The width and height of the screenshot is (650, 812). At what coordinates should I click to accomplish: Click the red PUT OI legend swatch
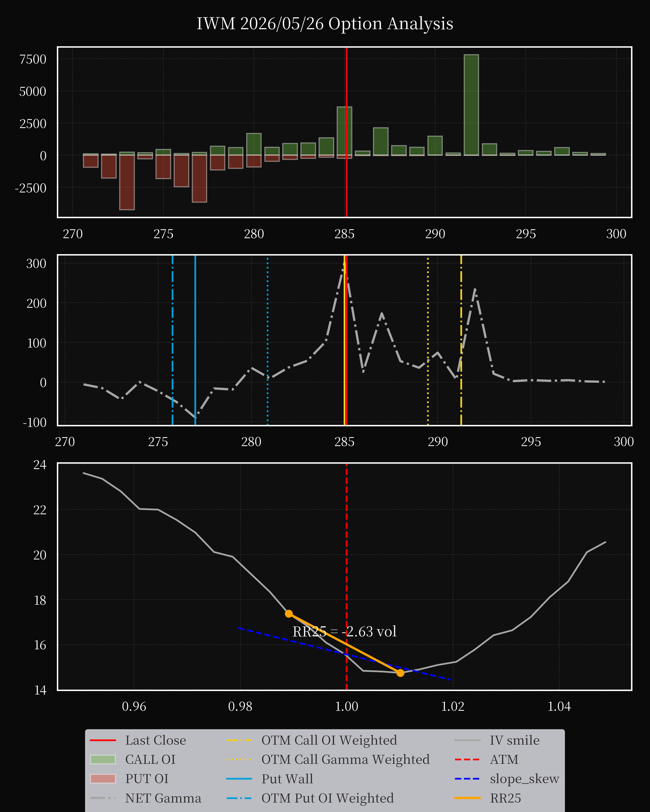click(103, 779)
